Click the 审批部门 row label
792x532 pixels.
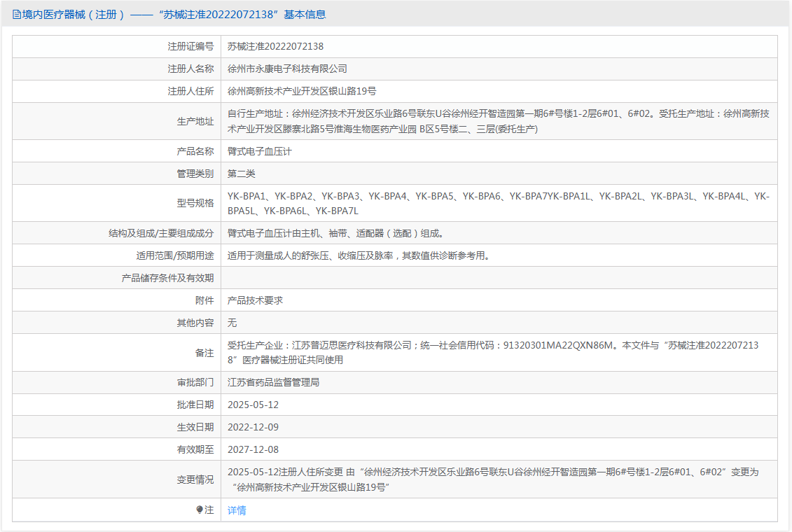(x=195, y=383)
